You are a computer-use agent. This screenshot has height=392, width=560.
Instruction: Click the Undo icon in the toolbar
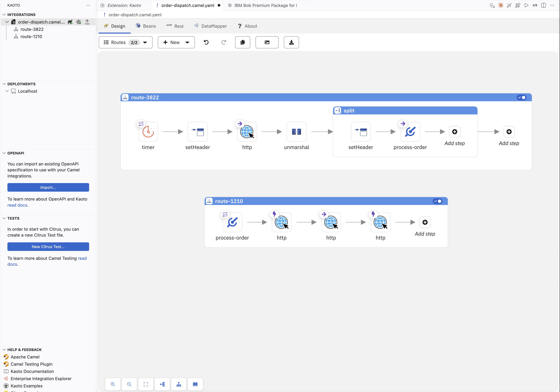(x=206, y=42)
